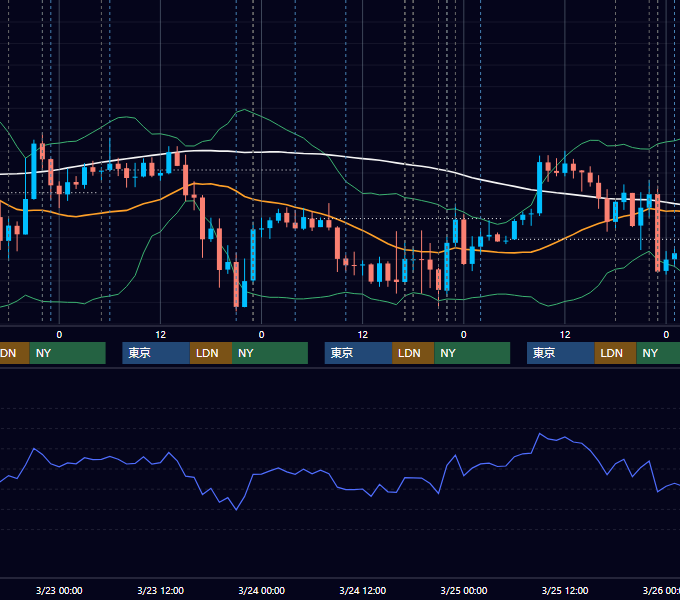Screen dimensions: 680x600
Task: Click the 東京 session block on 3/23
Action: 156,353
